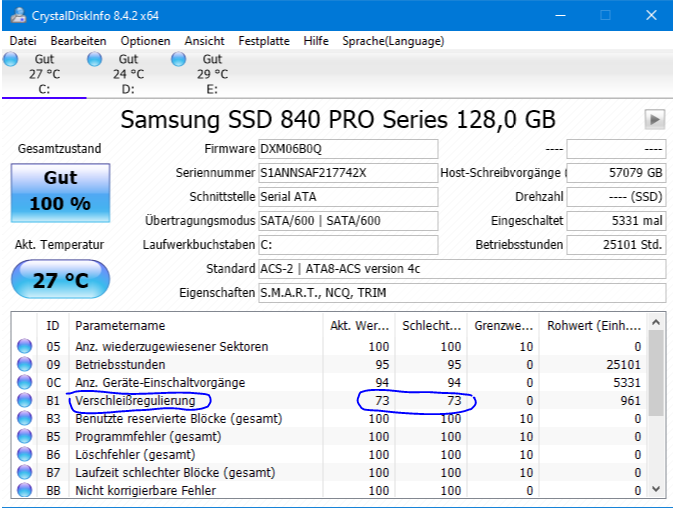Click scroll-up arrow of SMART list
Image resolution: width=673 pixels, height=510 pixels.
tap(655, 322)
